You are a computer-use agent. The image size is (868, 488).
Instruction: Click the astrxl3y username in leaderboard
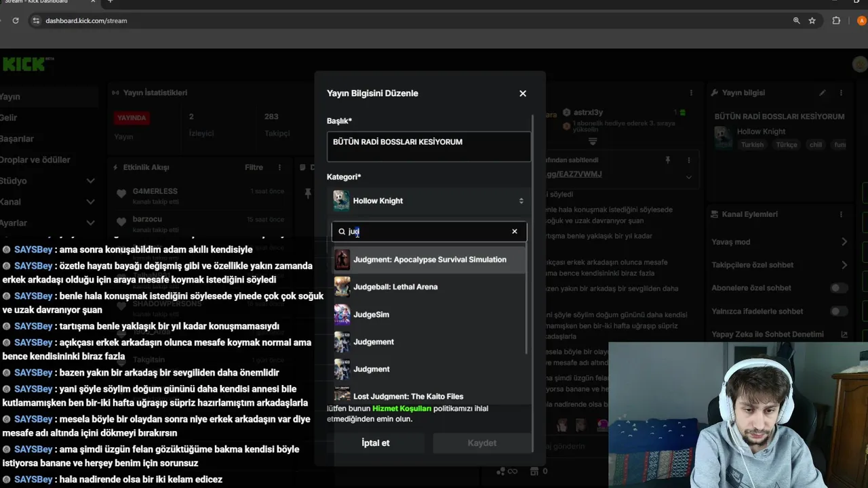[589, 113]
